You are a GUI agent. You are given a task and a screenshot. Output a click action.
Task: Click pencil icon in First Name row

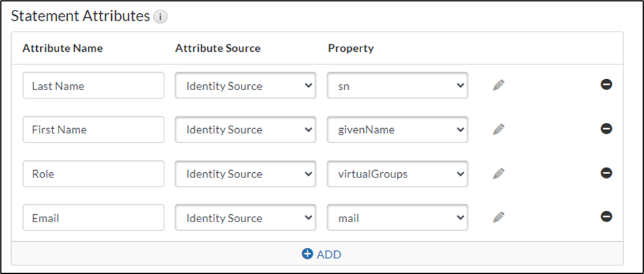[499, 129]
